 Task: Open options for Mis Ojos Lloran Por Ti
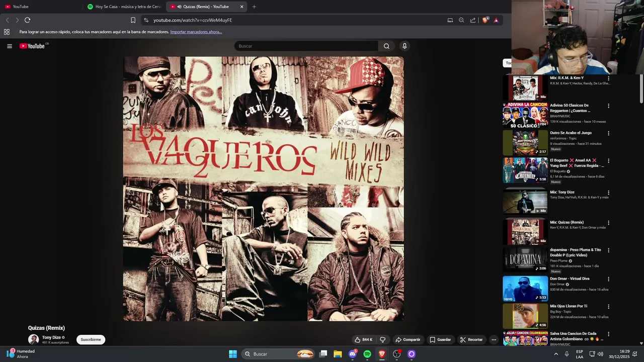pos(608,307)
